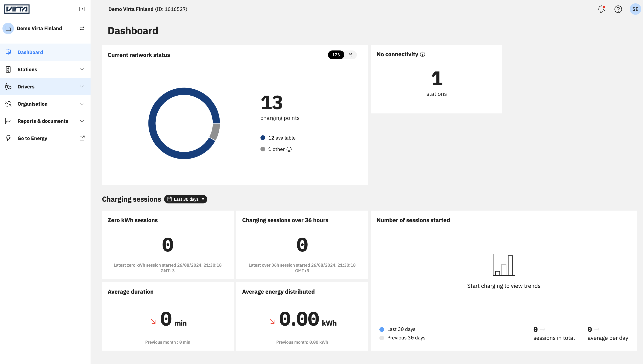Expand the Drivers menu section
This screenshot has height=364, width=643.
pyautogui.click(x=45, y=87)
